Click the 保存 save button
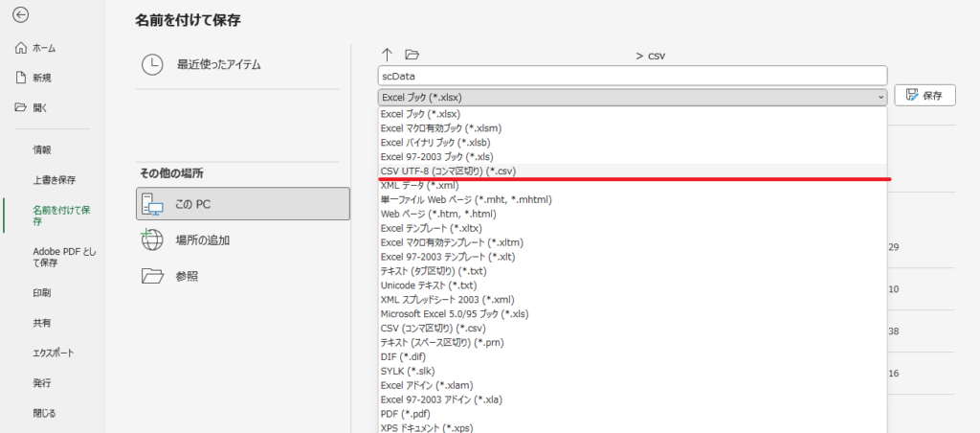Image resolution: width=980 pixels, height=433 pixels. tap(925, 96)
